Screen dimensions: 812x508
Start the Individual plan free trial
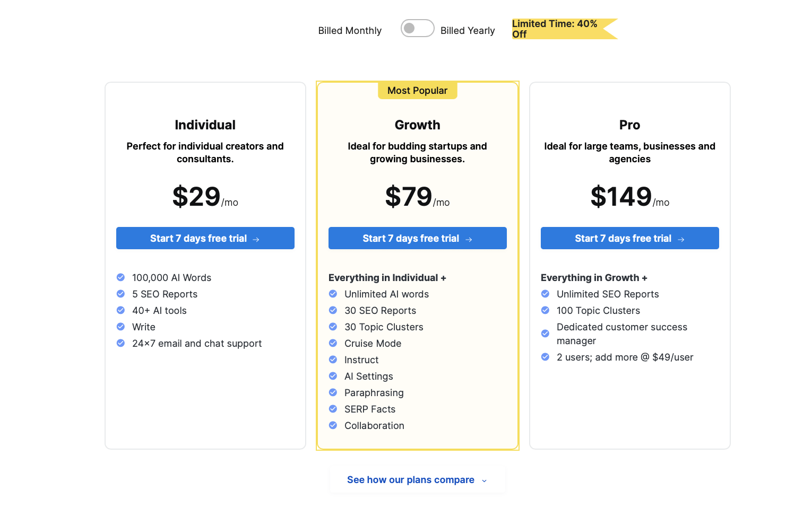[x=205, y=239]
